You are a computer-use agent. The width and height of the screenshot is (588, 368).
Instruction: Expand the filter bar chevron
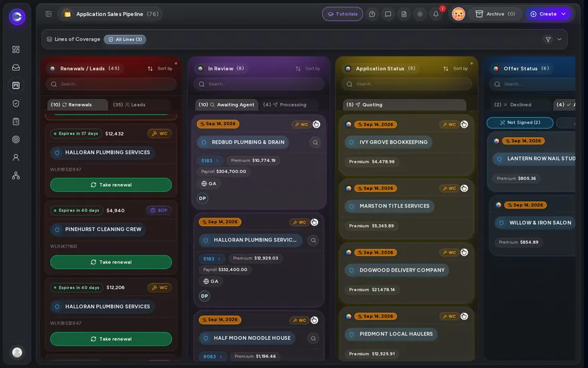tap(559, 39)
